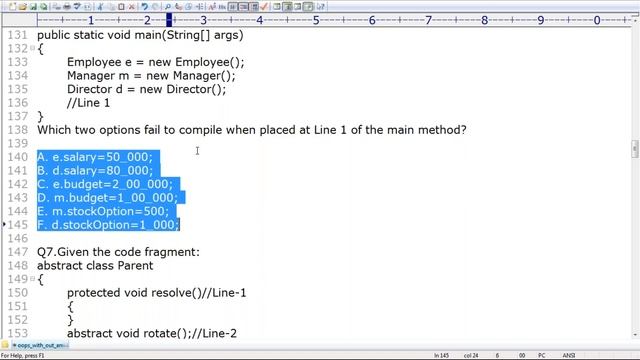The width and height of the screenshot is (640, 360).
Task: Click option 'D. m.budget=1_00_000;'
Action: [108, 198]
